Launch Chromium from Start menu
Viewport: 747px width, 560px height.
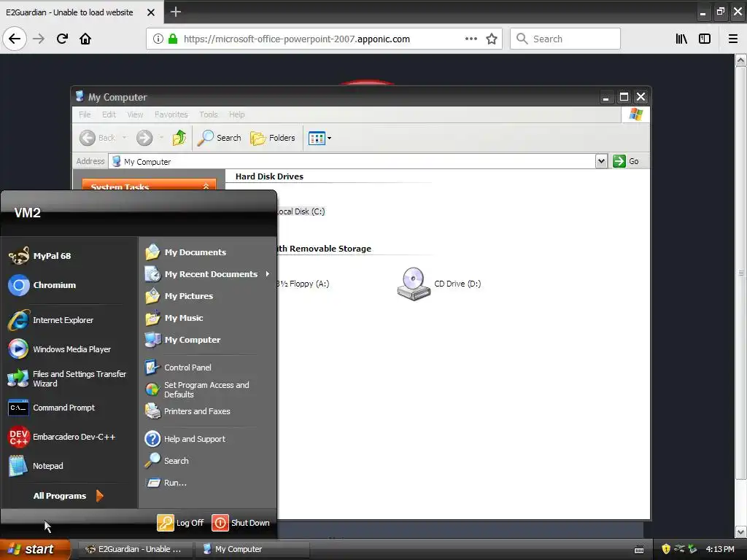(x=69, y=285)
